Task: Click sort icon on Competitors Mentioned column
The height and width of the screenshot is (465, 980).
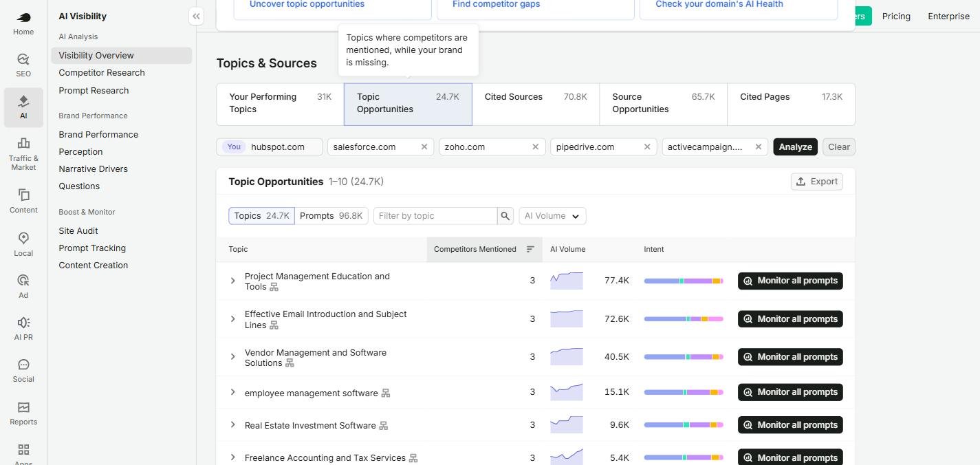Action: (x=530, y=249)
